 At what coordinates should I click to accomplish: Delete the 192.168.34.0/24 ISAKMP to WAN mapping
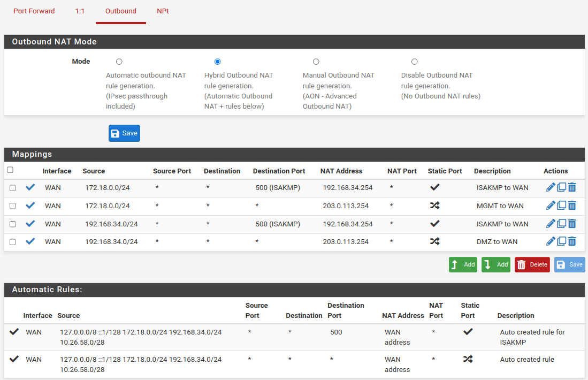(x=572, y=224)
